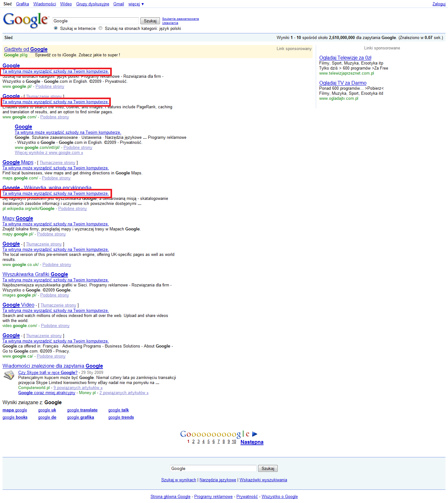Click the newspaper icon beside news results
The width and height of the screenshot is (448, 503).
click(x=9, y=375)
